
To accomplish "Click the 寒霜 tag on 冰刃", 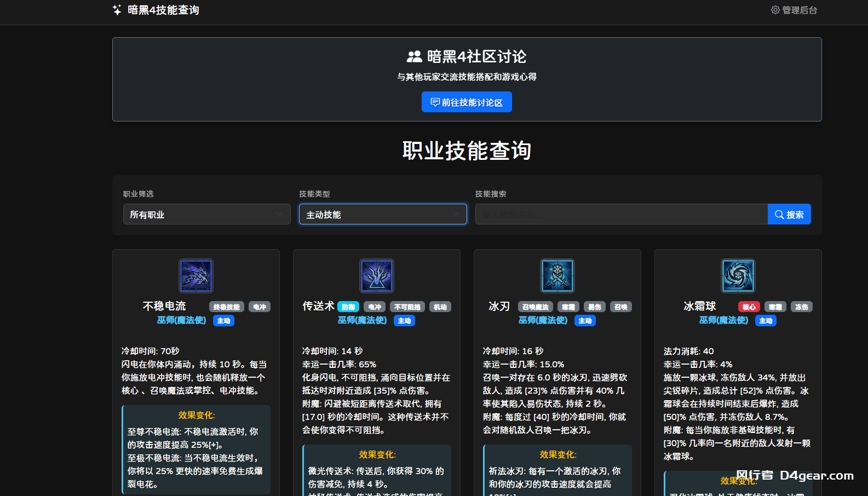I will 568,307.
